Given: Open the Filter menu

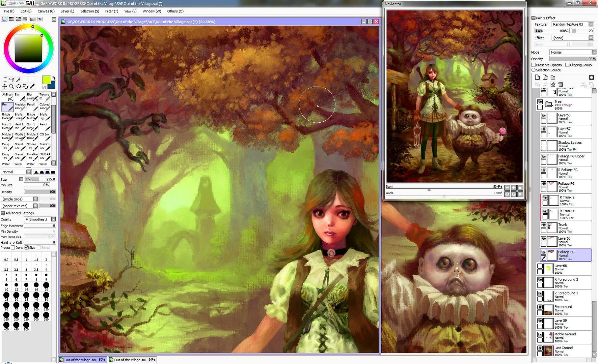Looking at the screenshot, I should coord(111,11).
